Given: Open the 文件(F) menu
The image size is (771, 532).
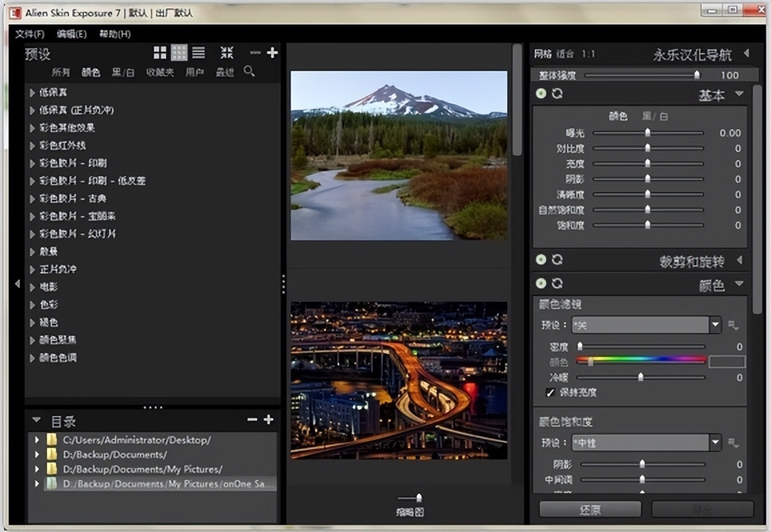Looking at the screenshot, I should [x=29, y=34].
